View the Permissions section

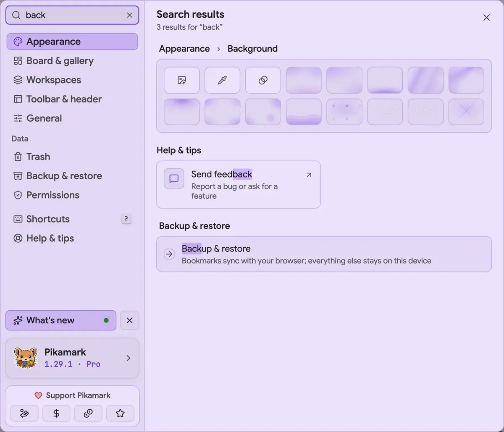click(72, 195)
